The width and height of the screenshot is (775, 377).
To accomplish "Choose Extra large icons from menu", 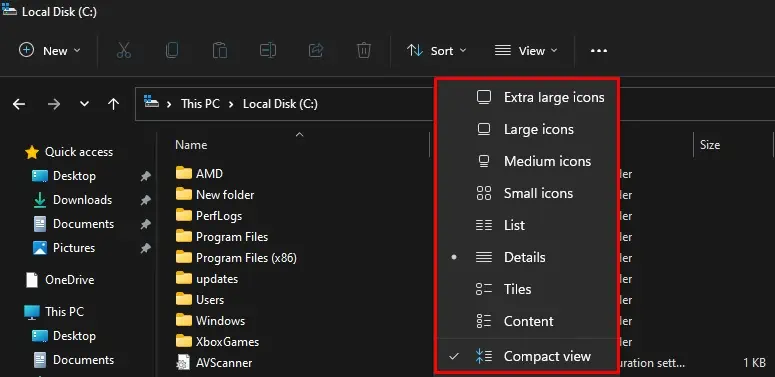I will pos(527,97).
